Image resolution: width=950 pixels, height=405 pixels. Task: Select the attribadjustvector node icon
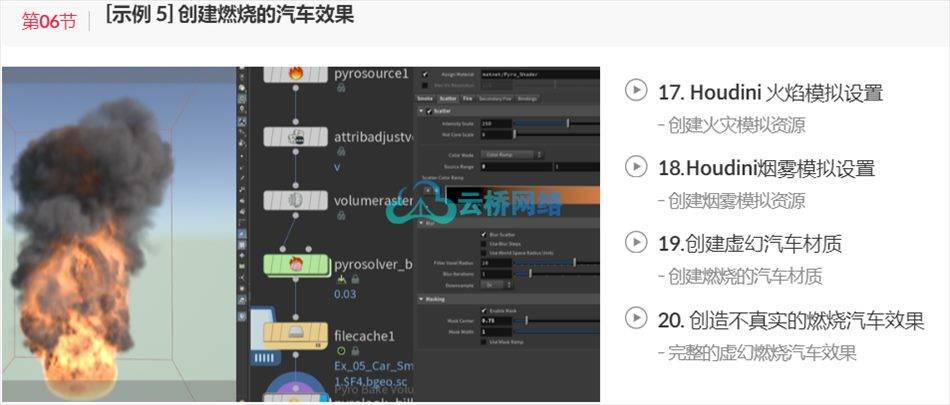pyautogui.click(x=296, y=137)
